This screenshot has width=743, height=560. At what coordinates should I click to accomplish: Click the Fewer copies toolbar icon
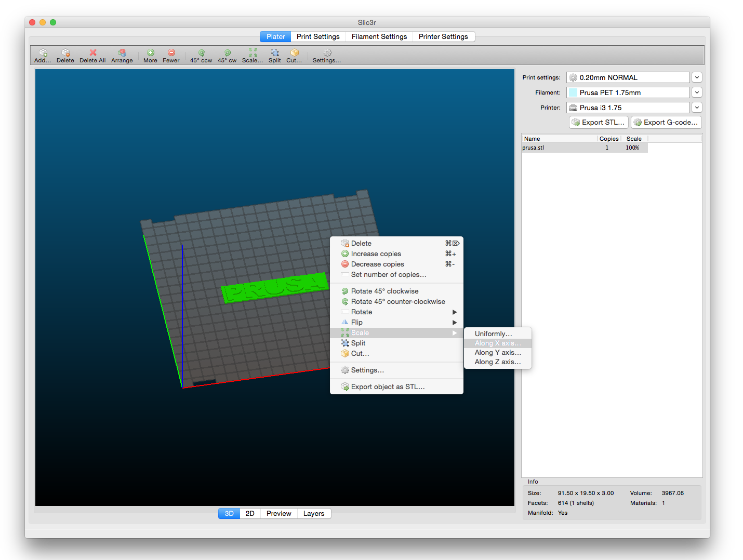(171, 53)
